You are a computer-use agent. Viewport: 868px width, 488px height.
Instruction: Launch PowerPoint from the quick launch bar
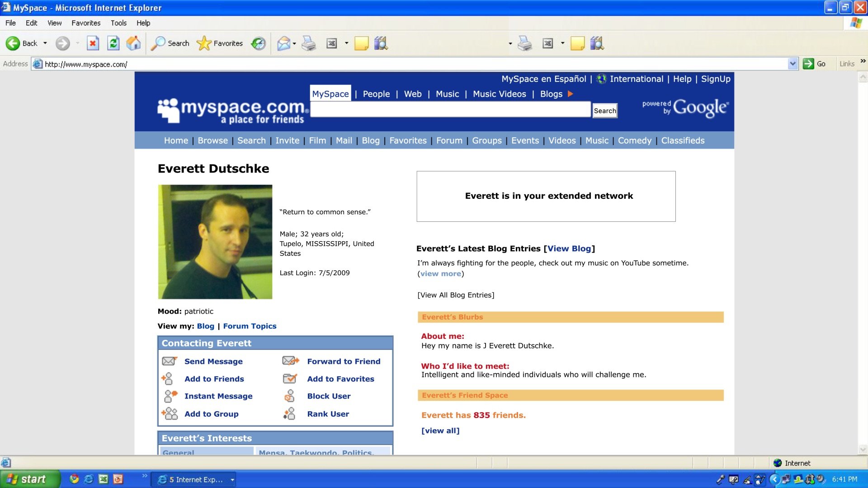(x=118, y=479)
